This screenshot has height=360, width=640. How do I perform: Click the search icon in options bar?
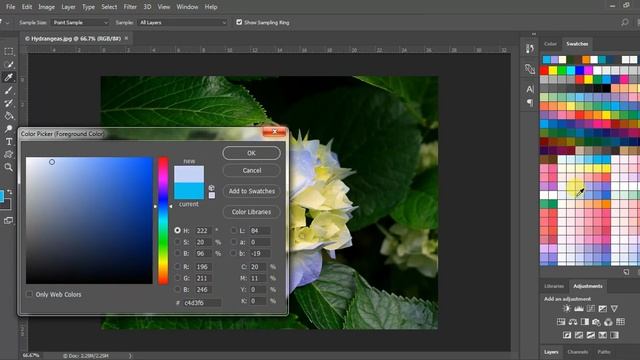(625, 22)
